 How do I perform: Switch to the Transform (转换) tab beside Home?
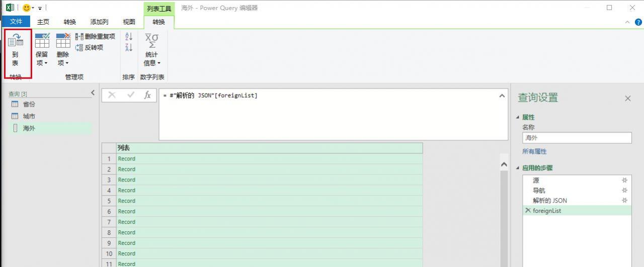[70, 22]
